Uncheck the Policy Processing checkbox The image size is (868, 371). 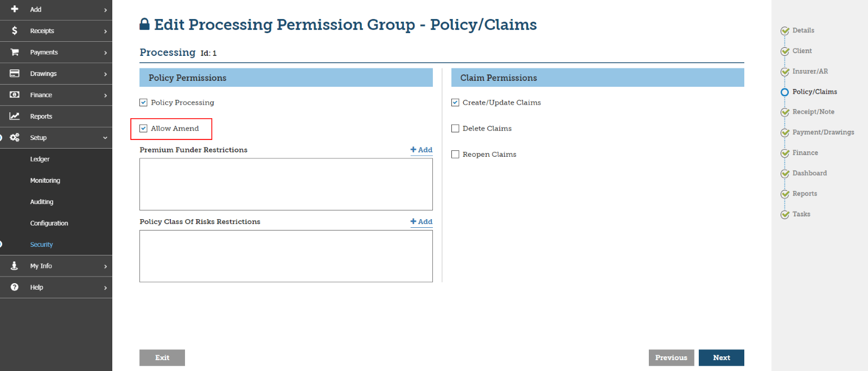[x=144, y=103]
